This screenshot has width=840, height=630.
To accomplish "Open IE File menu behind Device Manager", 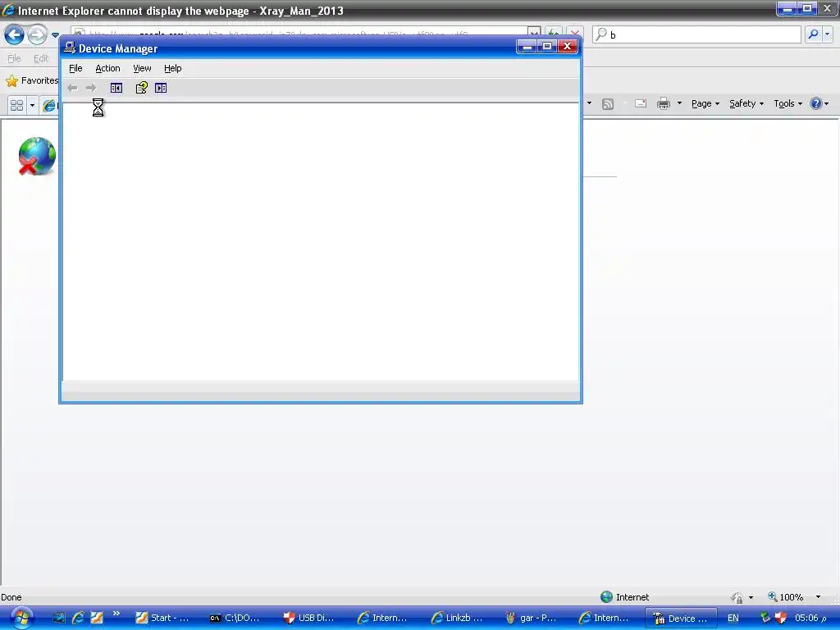I will [15, 58].
